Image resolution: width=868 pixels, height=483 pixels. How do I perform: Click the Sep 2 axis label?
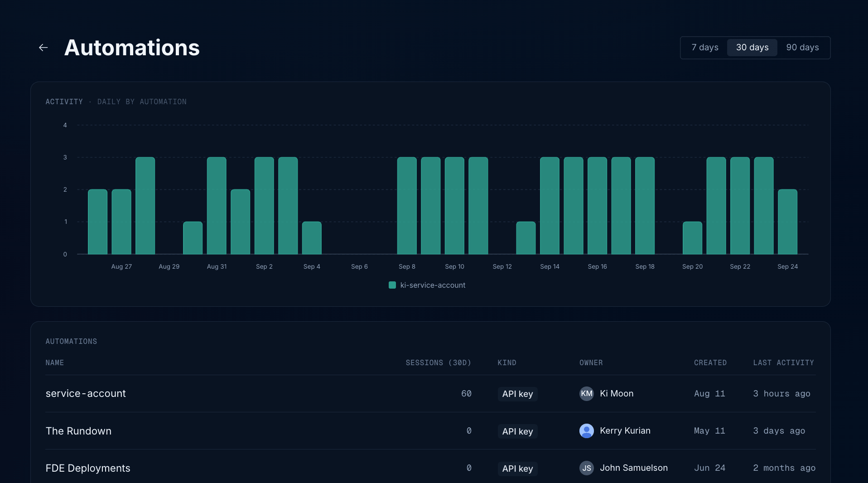[x=264, y=266]
